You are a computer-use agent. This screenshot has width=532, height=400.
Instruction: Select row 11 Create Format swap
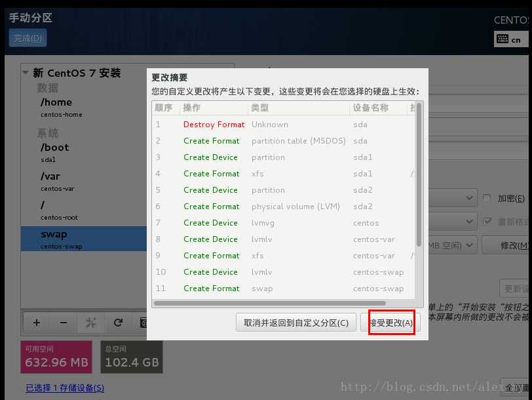[283, 289]
